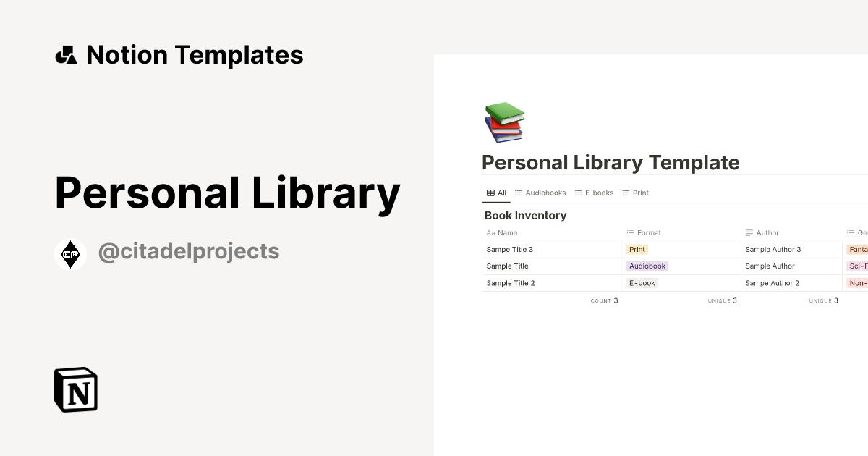
Task: Click the Notion logo at bottom left
Action: tap(75, 389)
